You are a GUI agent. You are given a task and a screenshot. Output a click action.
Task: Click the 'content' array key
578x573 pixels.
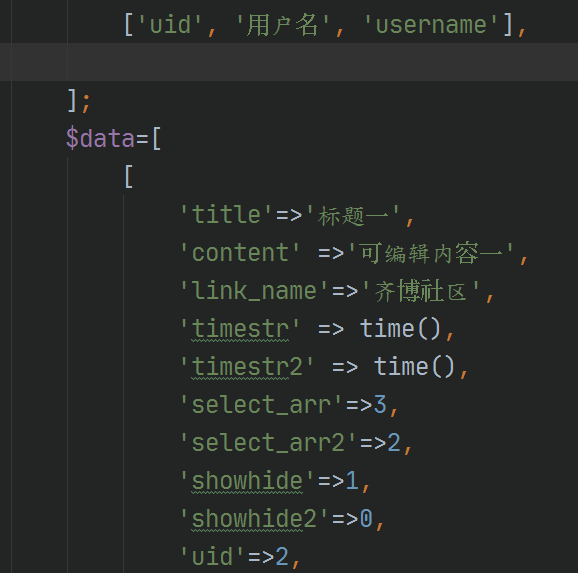[240, 253]
